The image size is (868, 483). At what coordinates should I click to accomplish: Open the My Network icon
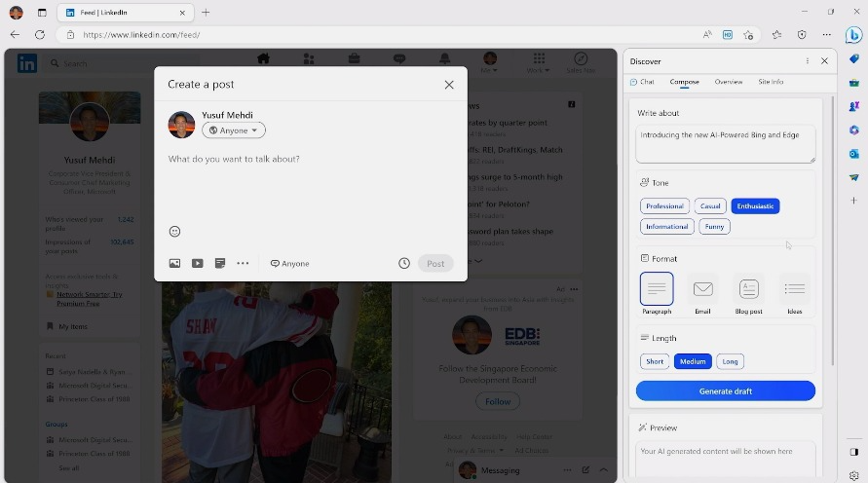[309, 58]
